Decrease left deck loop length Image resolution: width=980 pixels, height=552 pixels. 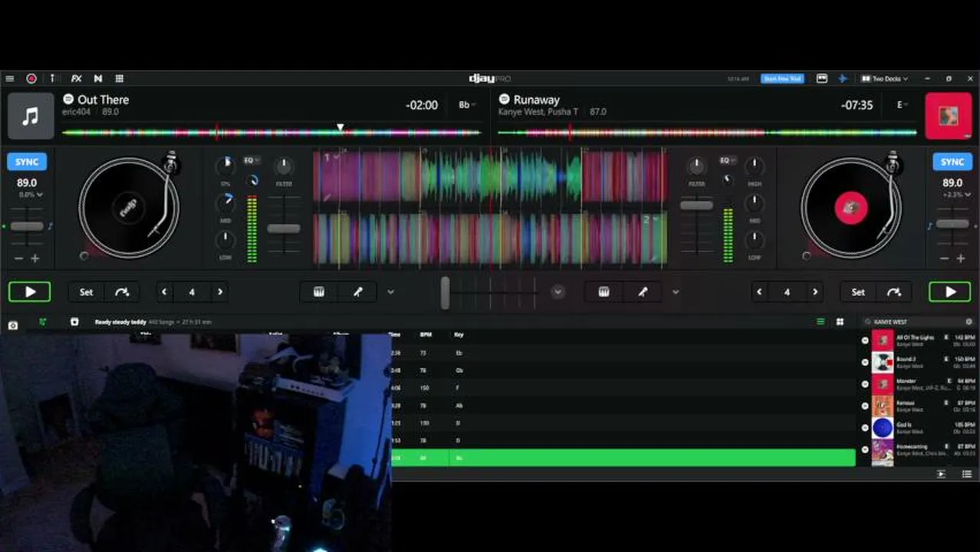pos(164,292)
